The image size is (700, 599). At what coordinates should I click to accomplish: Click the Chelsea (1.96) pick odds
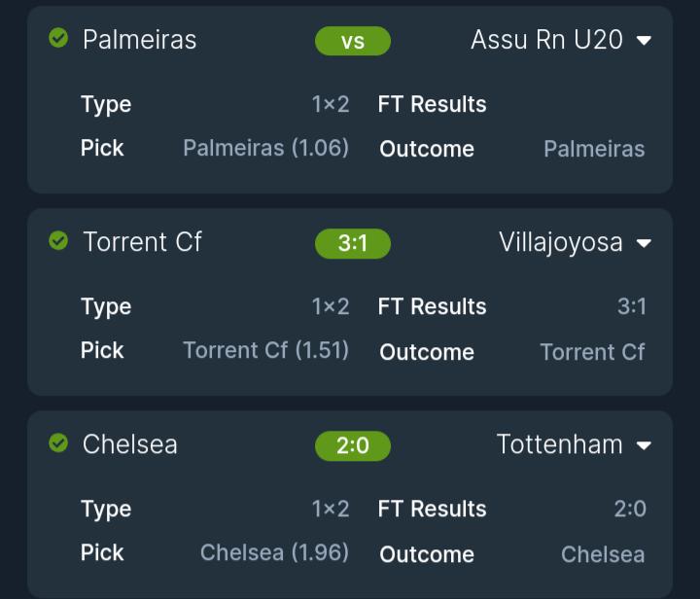274,552
